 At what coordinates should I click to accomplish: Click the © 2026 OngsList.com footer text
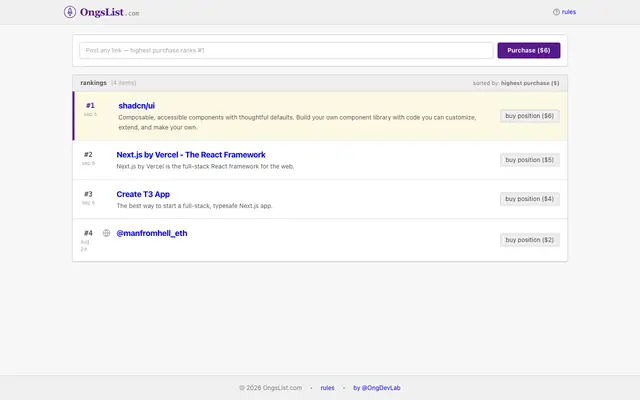[x=271, y=388]
